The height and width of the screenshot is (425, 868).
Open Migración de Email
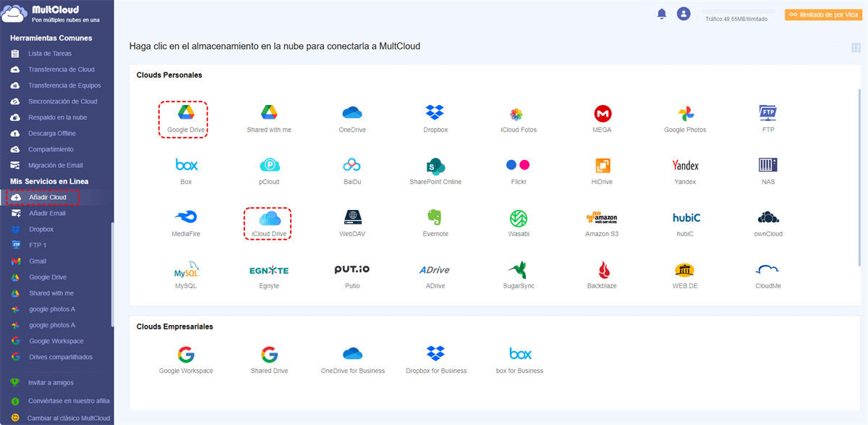56,165
